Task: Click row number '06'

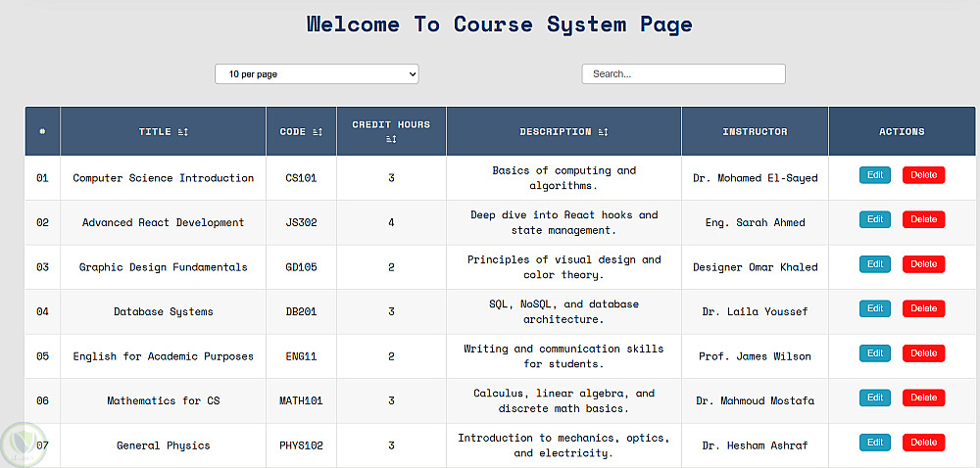Action: 42,400
